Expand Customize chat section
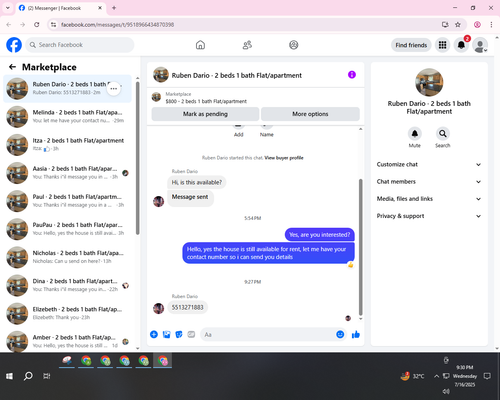This screenshot has width=500, height=400. coord(429,164)
